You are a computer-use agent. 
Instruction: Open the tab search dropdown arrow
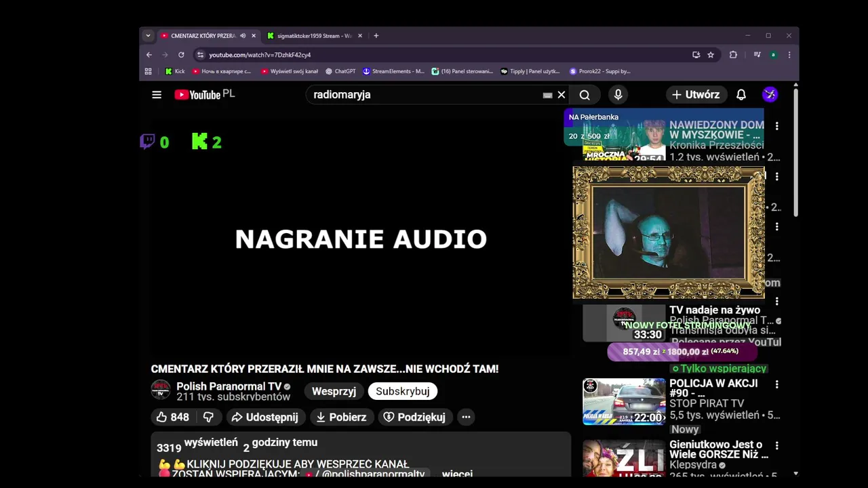148,36
